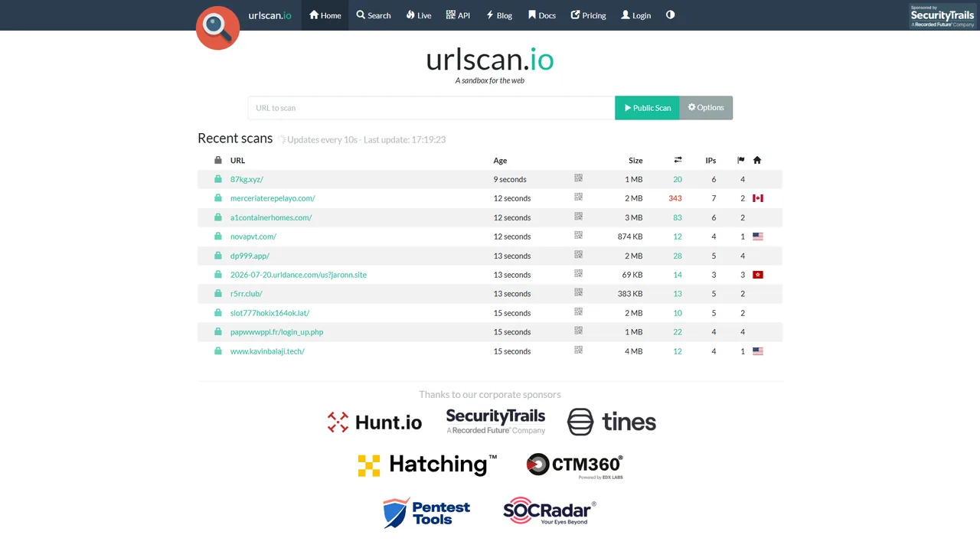Screen dimensions: 980x551
Task: Click the lock icon beside novapvt.com
Action: point(218,236)
